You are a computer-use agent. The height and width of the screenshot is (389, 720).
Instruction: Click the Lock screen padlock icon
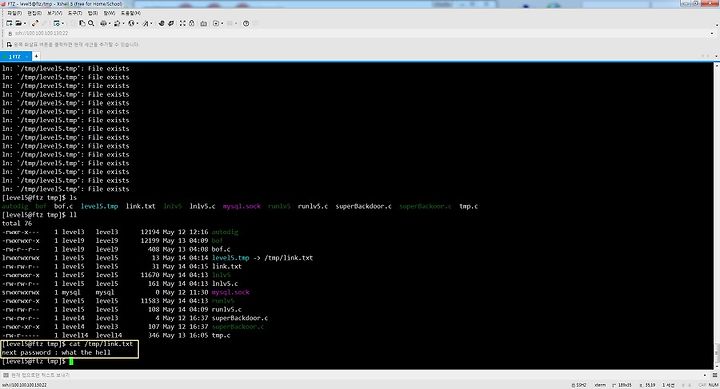pos(191,23)
